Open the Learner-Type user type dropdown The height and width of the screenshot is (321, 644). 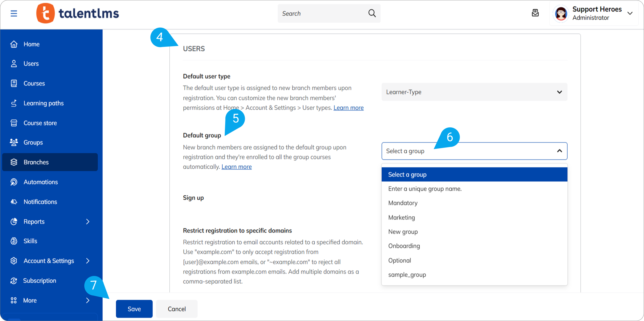click(474, 92)
